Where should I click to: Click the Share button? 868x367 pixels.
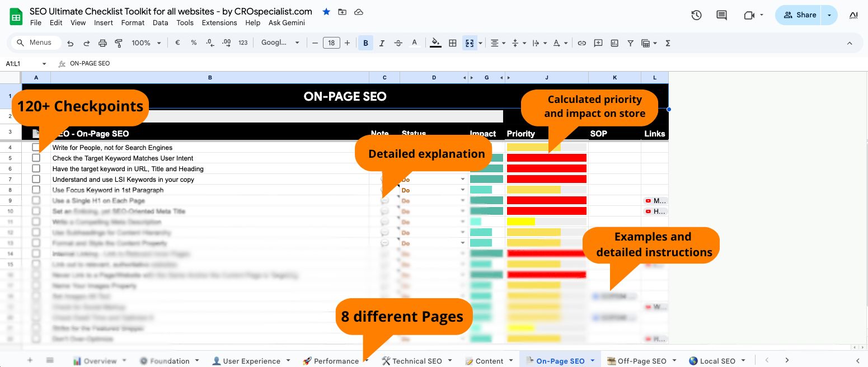coord(800,15)
